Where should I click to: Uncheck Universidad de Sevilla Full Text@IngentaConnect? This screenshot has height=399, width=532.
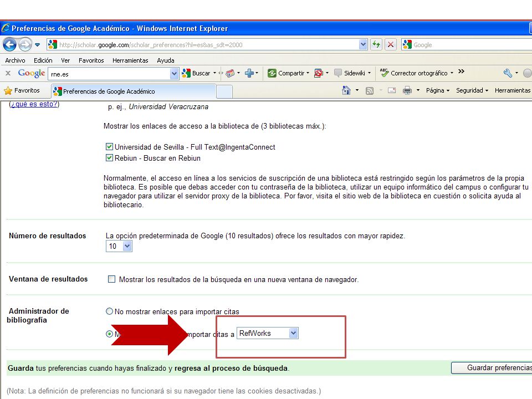click(x=109, y=146)
